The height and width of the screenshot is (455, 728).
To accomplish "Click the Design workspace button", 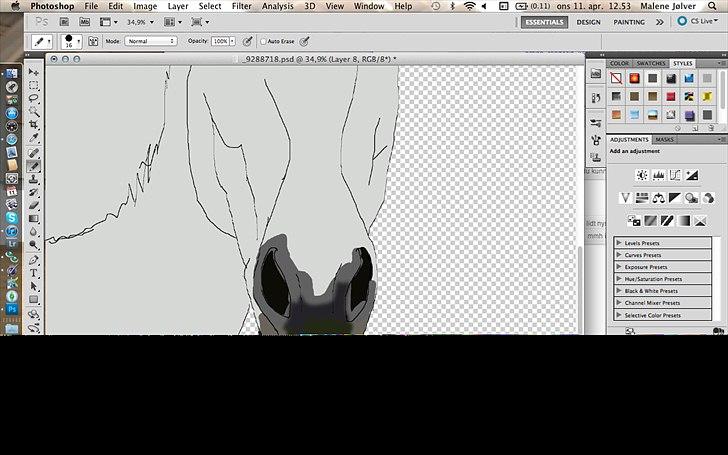I will (x=588, y=21).
